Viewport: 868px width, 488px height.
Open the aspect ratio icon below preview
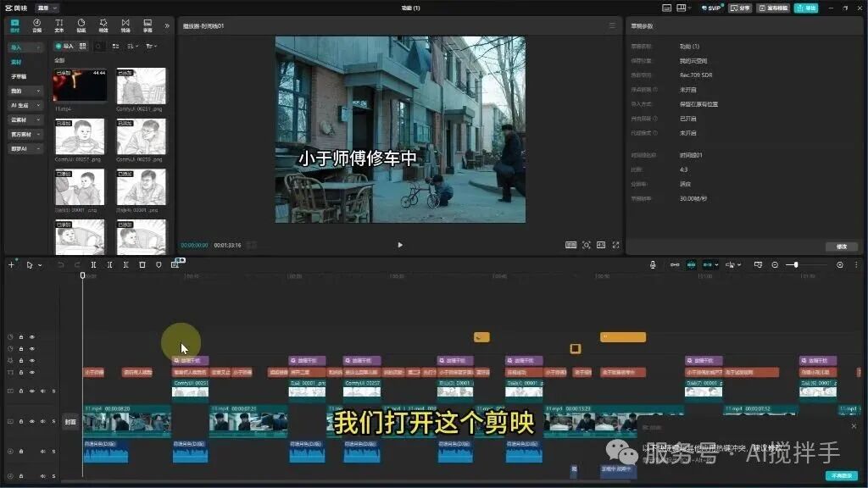point(601,245)
